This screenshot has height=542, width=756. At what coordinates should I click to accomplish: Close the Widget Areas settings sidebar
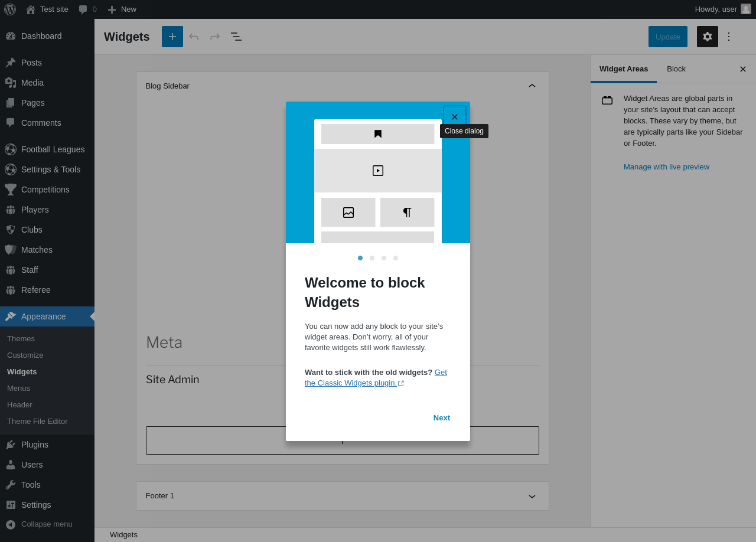coord(742,69)
